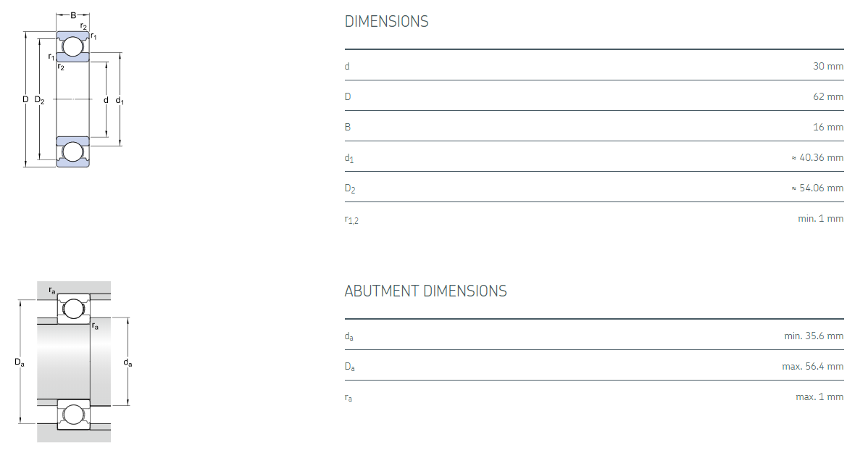This screenshot has height=453, width=868.
Task: Click the ra row label in the abutment table
Action: (349, 398)
